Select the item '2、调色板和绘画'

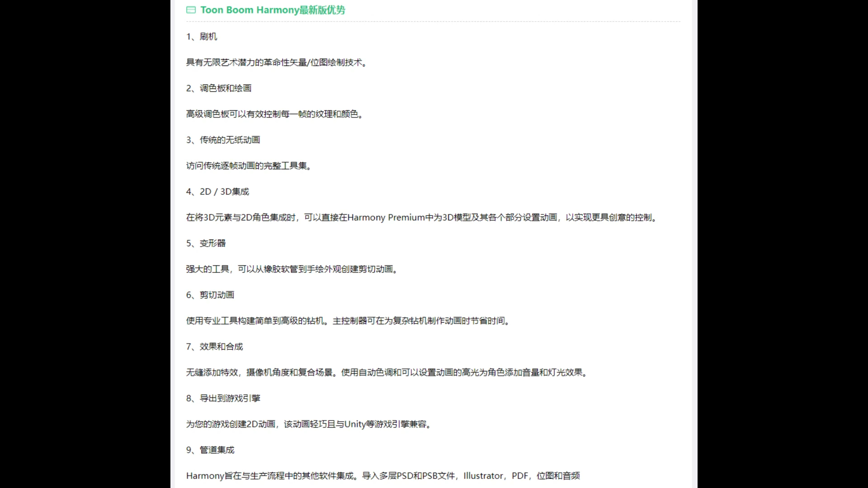(x=219, y=88)
